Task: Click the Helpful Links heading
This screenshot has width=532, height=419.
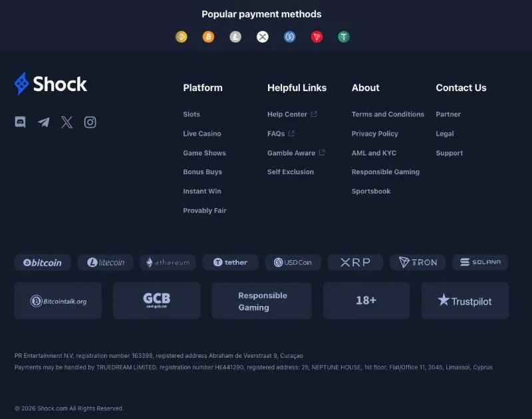Action: coord(297,88)
